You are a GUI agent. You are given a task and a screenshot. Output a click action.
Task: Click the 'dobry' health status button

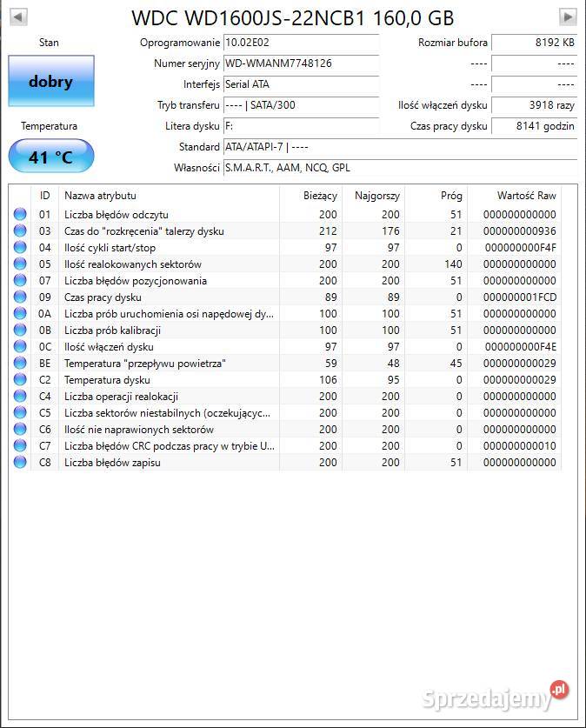pyautogui.click(x=51, y=81)
